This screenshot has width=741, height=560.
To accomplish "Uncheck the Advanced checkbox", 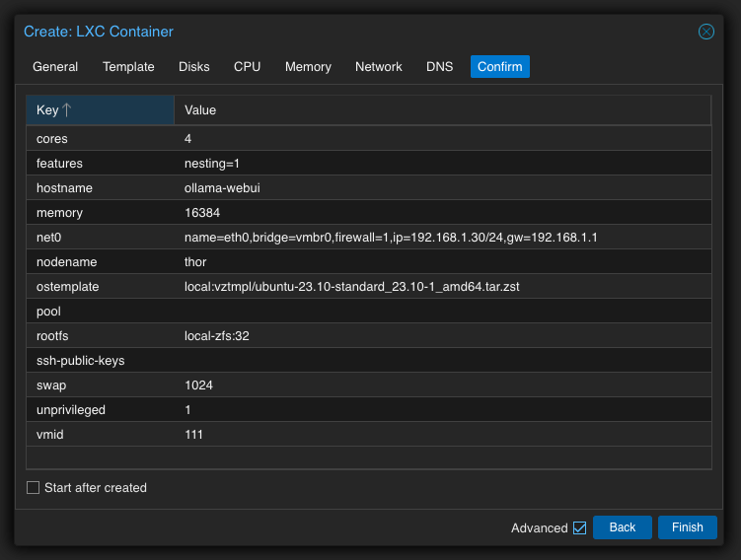I will coord(579,527).
